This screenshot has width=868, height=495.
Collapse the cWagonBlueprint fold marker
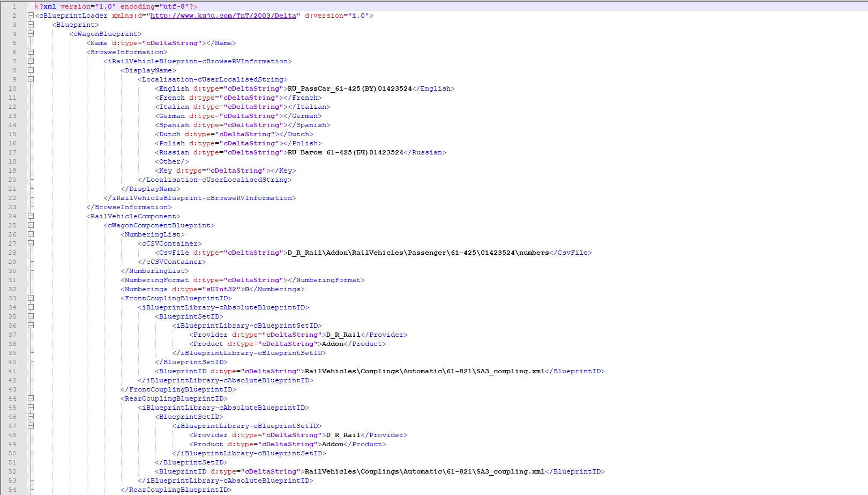click(x=31, y=34)
